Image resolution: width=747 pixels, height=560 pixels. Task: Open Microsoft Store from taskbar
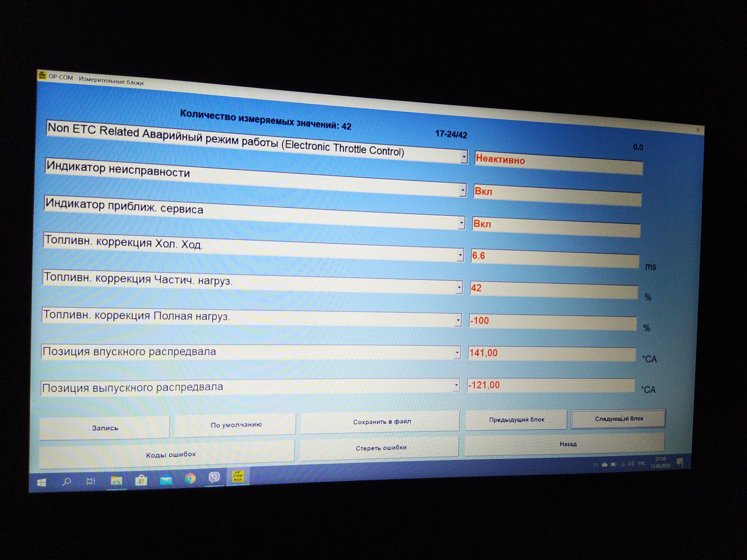coord(141,481)
